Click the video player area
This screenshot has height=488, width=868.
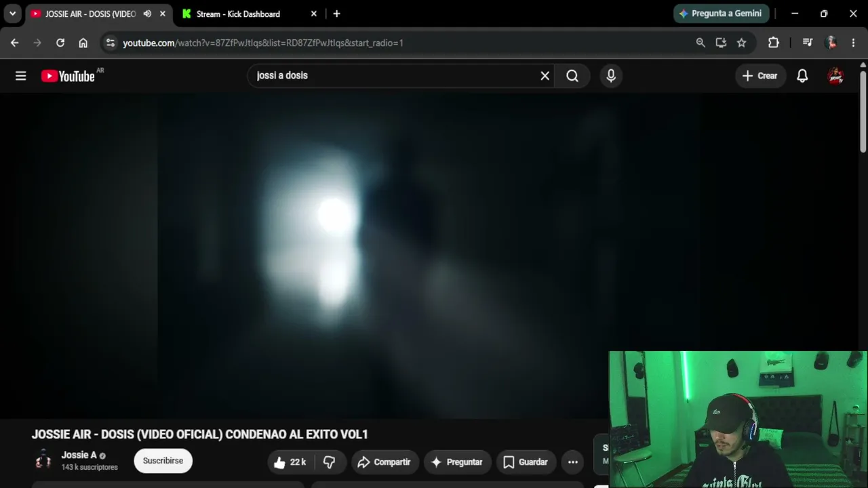tap(429, 256)
